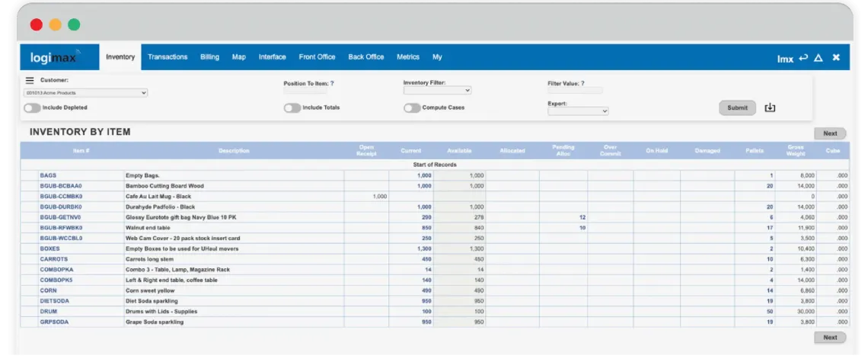This screenshot has height=362, width=868.
Task: Switch to the Transactions tab
Action: point(168,57)
